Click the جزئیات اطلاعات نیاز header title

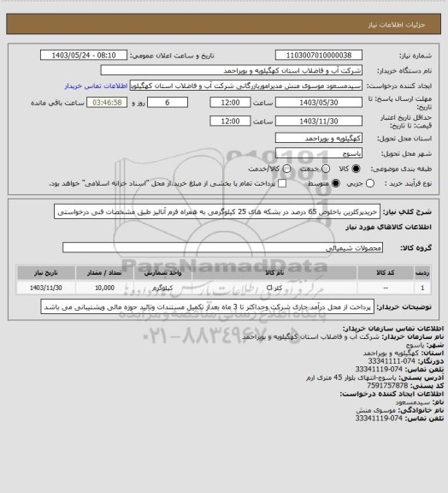397,25
